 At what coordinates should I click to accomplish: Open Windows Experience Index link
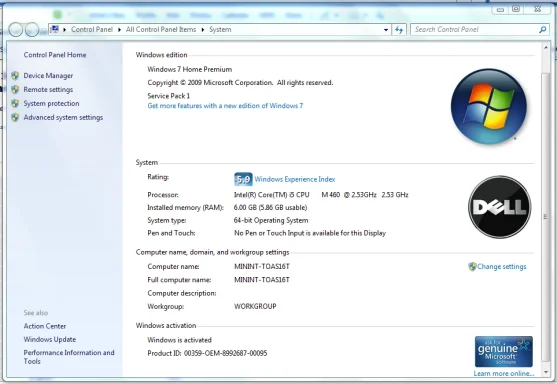(295, 179)
